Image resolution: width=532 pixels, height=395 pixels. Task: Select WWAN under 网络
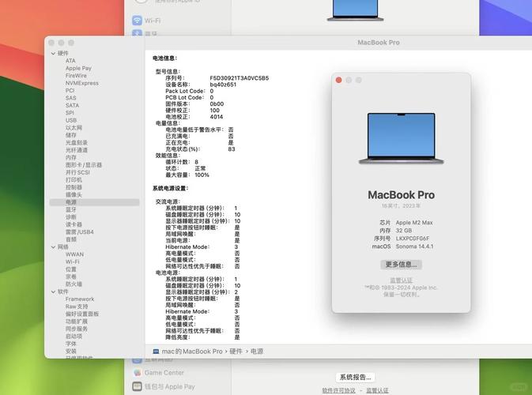74,254
